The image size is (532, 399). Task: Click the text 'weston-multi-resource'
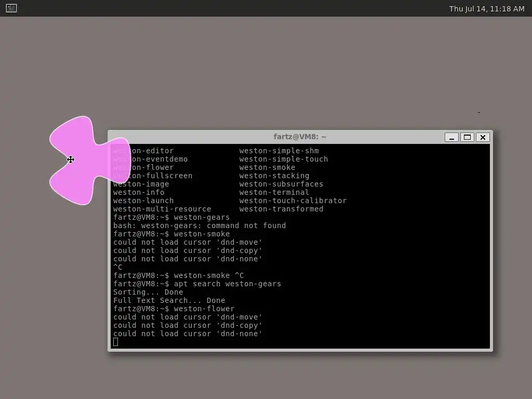pos(162,209)
